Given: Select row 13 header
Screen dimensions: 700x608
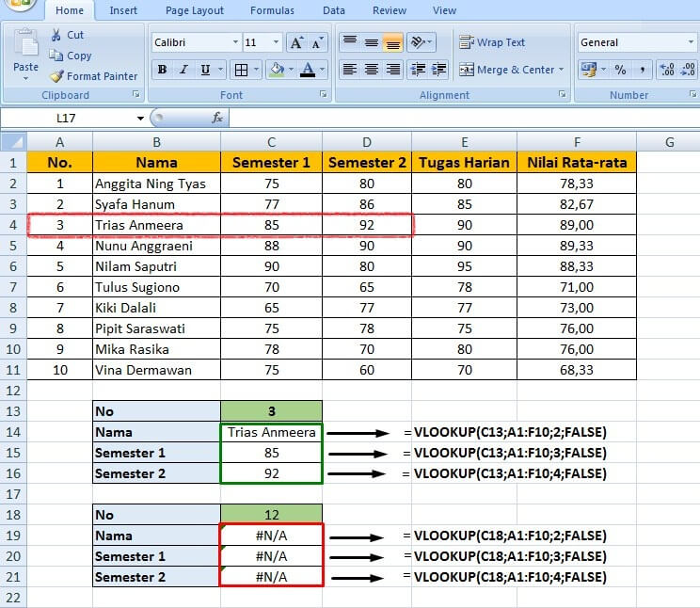Looking at the screenshot, I should pyautogui.click(x=13, y=411).
